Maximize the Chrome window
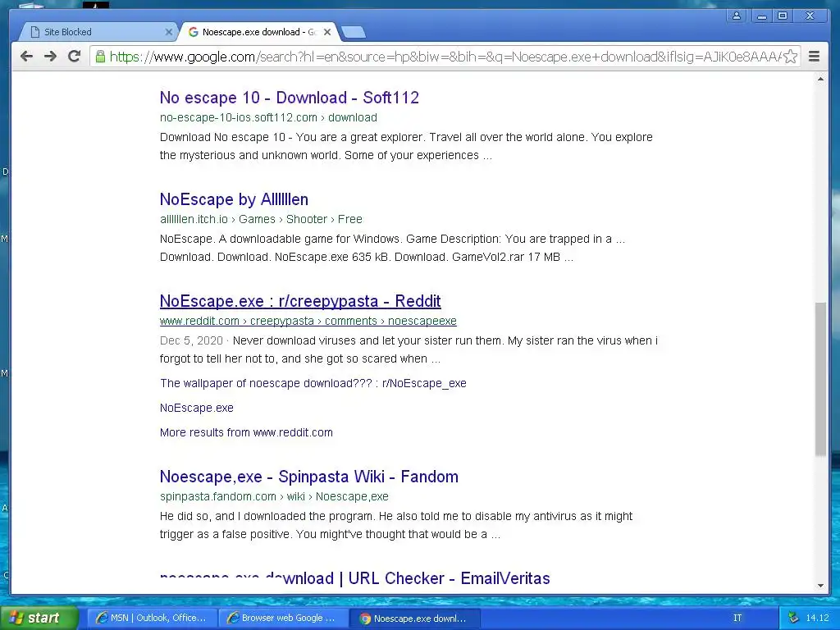Image resolution: width=840 pixels, height=630 pixels. [782, 16]
